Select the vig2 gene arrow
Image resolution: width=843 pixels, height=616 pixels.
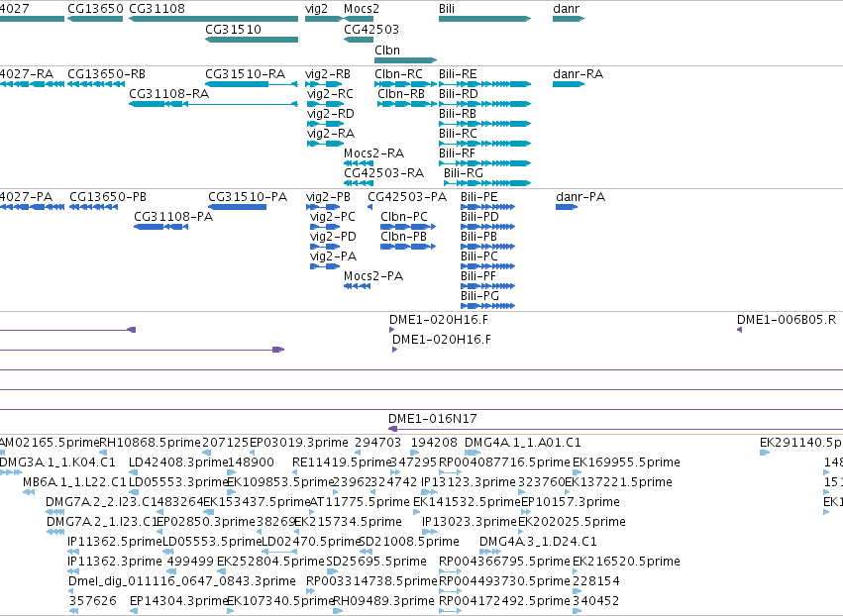pos(324,19)
